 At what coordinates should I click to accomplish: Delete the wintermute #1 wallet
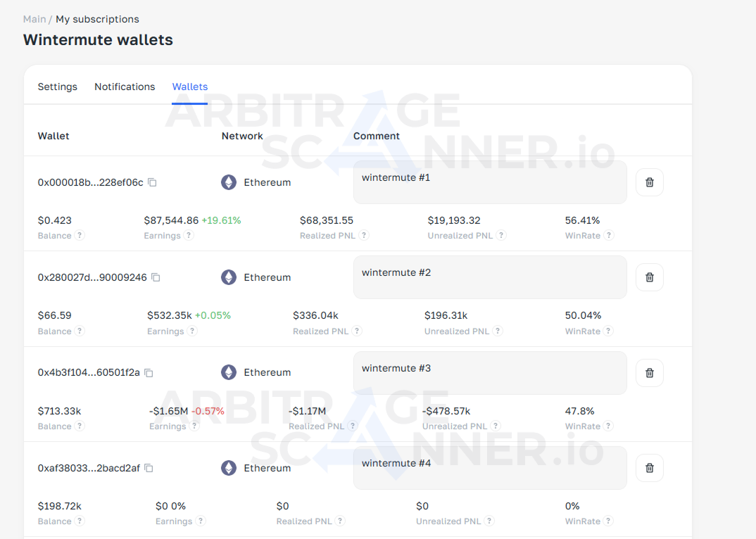click(x=650, y=182)
